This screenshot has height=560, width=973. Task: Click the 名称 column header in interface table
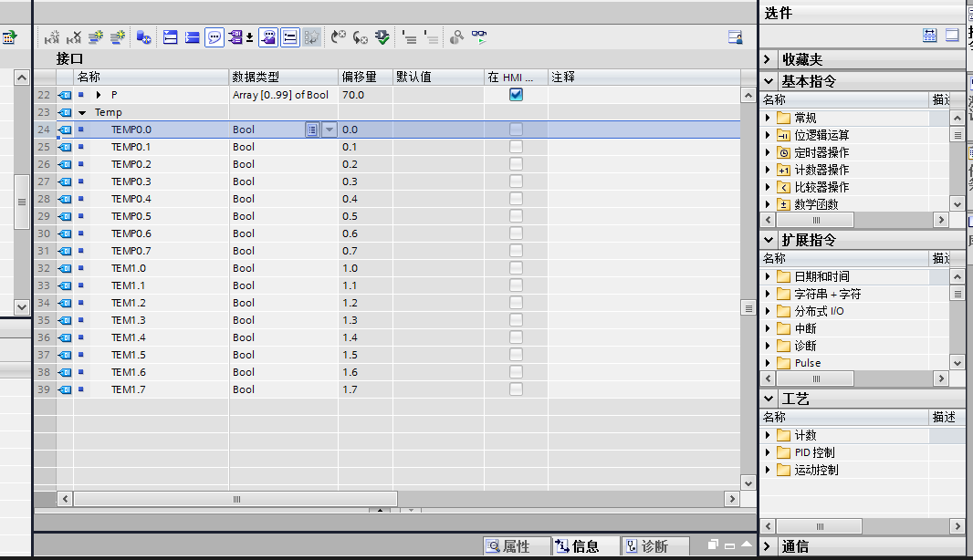[x=152, y=77]
